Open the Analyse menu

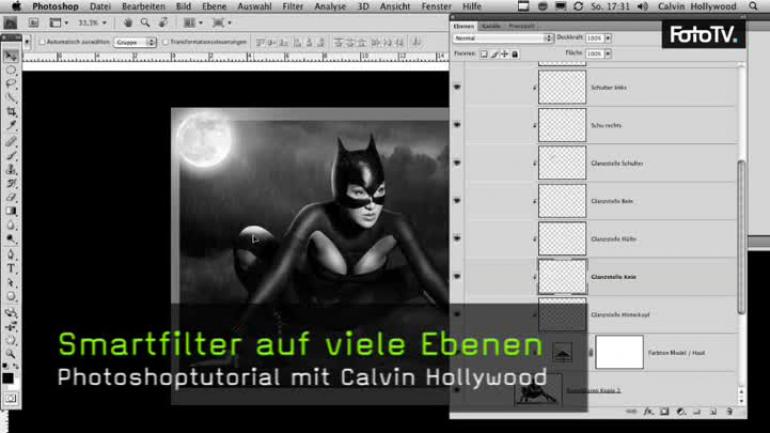coord(330,6)
